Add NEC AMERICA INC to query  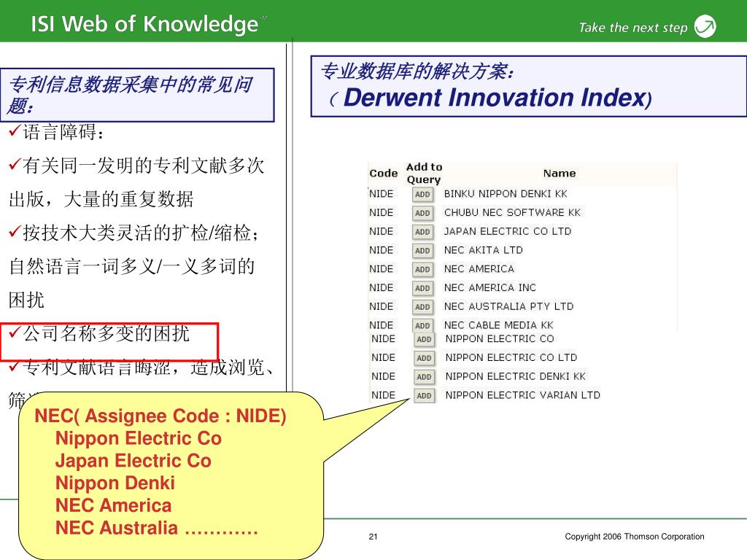point(422,288)
